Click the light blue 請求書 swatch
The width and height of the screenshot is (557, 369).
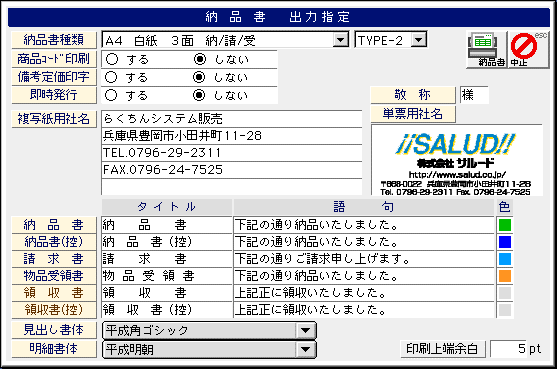505,259
